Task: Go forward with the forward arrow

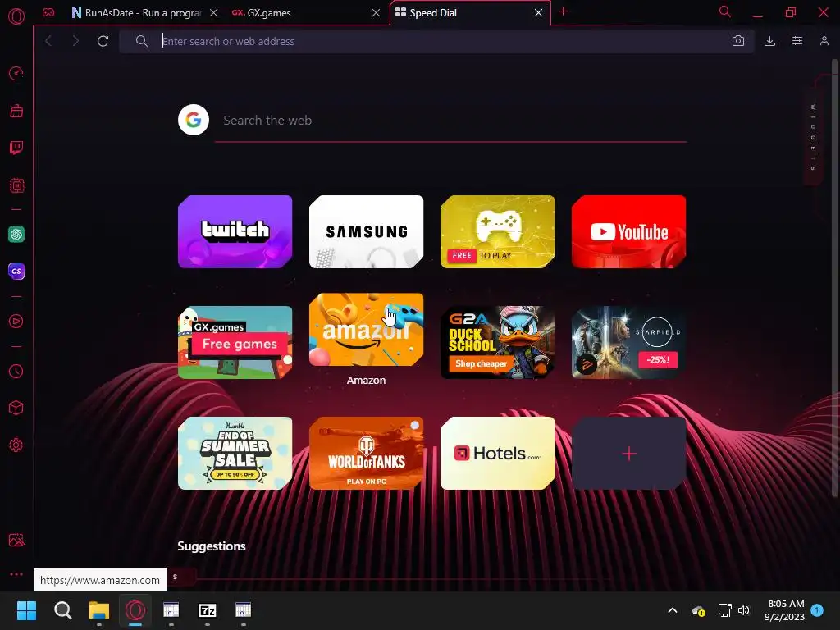Action: coord(75,41)
